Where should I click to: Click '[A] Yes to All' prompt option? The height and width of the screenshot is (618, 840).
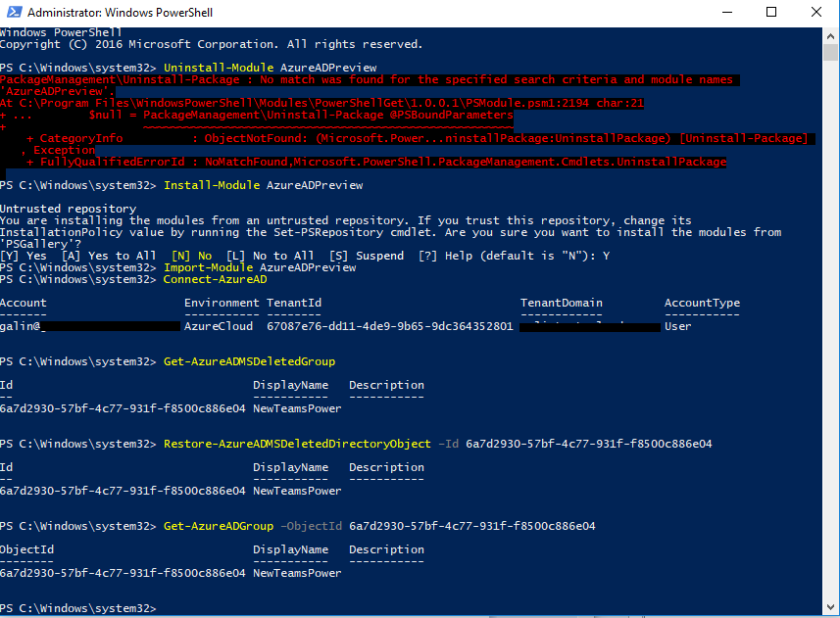109,256
